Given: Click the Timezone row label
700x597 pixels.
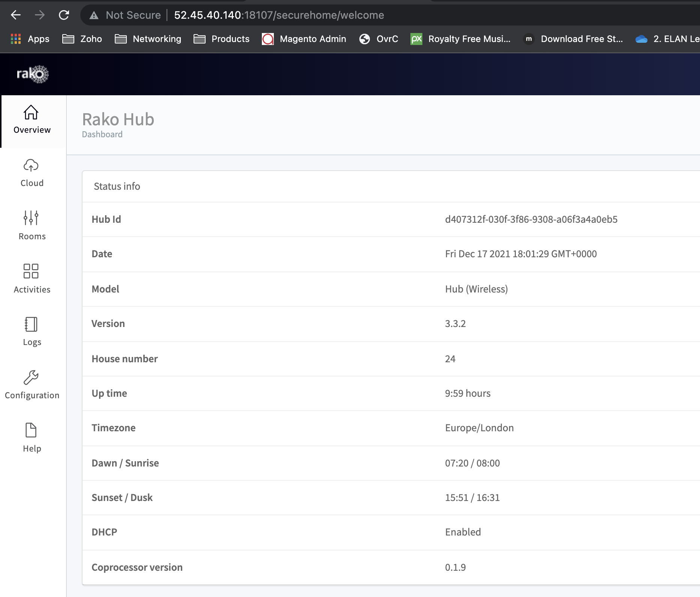Looking at the screenshot, I should [114, 428].
